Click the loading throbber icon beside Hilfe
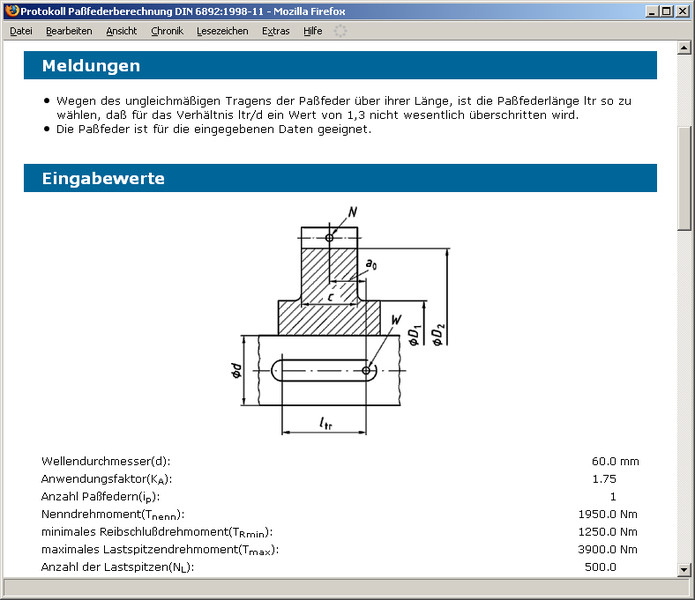The width and height of the screenshot is (695, 600). click(341, 31)
